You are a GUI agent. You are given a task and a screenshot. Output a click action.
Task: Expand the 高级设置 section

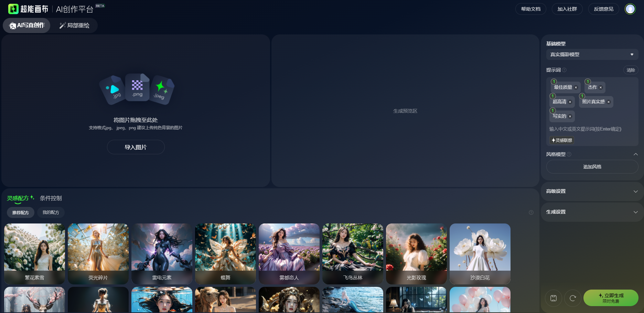[x=592, y=191]
